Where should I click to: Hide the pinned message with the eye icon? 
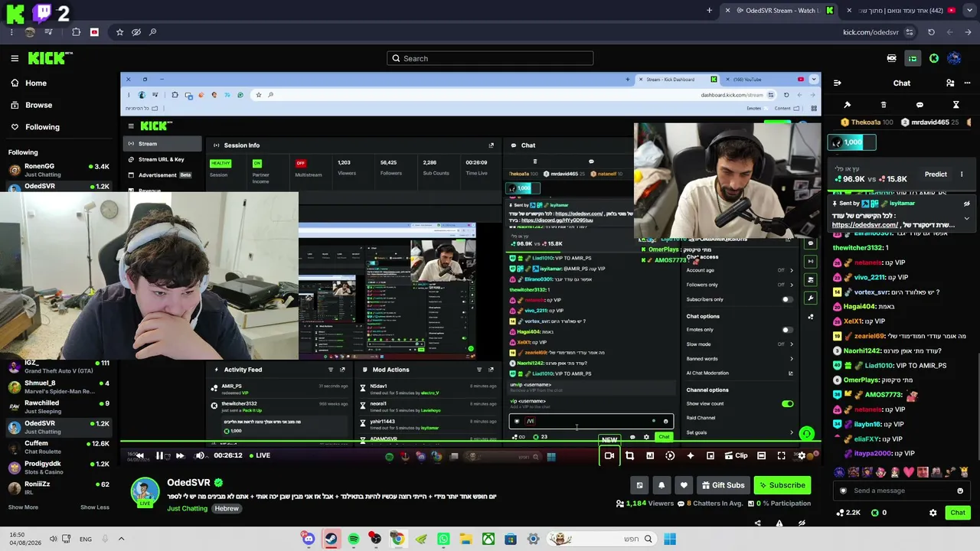click(966, 204)
